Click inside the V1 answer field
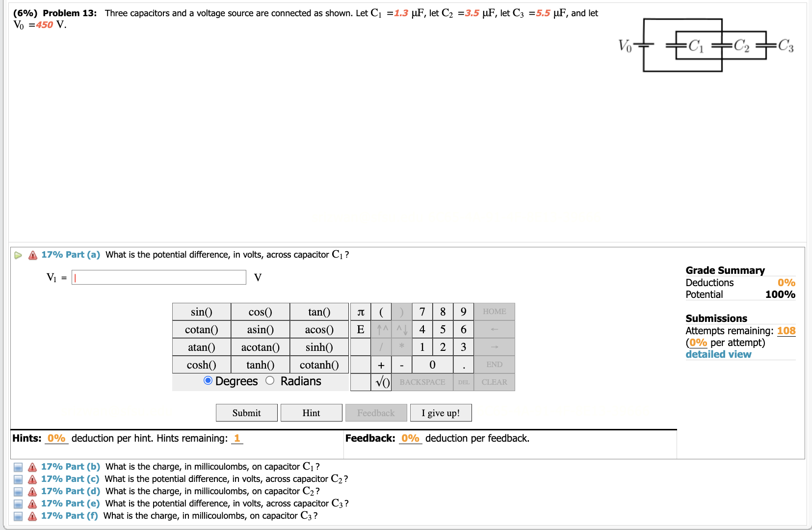This screenshot has width=812, height=530. click(x=158, y=277)
